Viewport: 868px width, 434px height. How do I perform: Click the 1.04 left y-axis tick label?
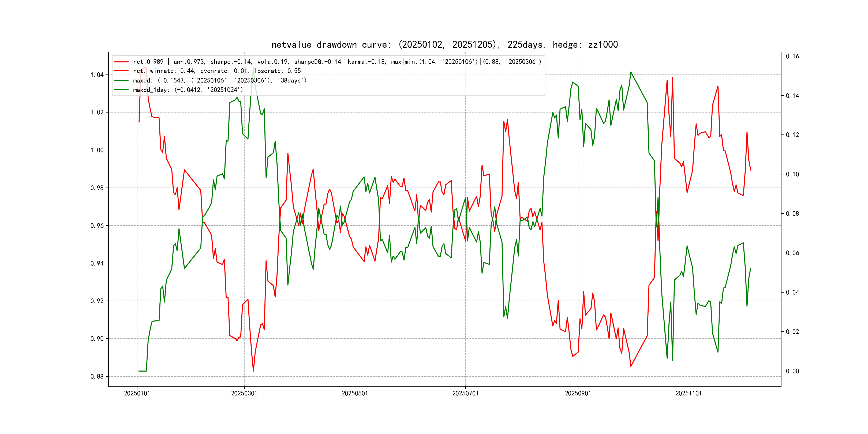[97, 75]
